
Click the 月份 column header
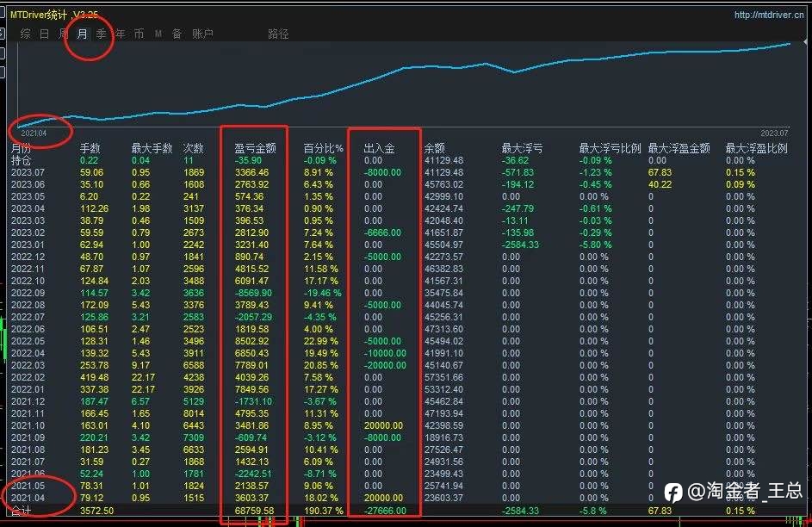22,149
